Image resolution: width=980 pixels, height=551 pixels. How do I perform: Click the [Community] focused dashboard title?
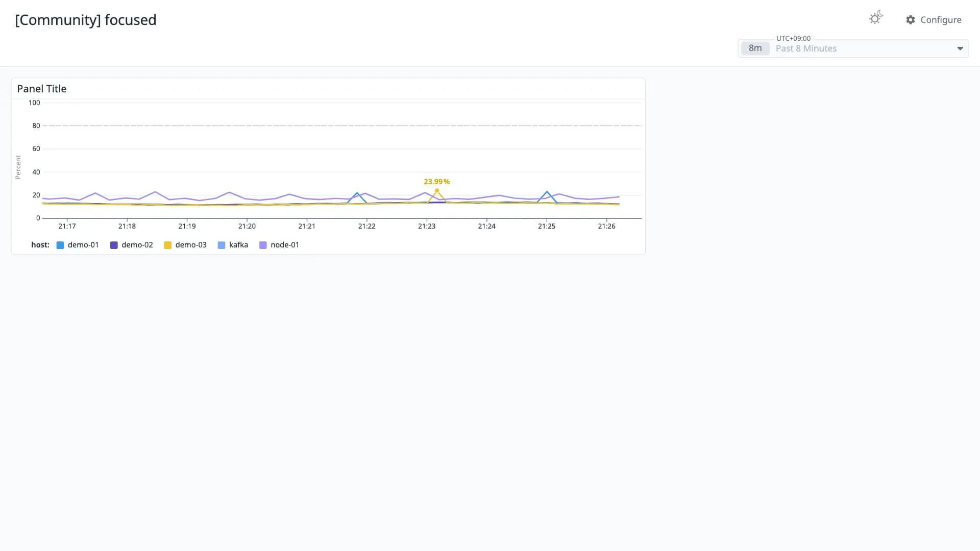pos(86,20)
